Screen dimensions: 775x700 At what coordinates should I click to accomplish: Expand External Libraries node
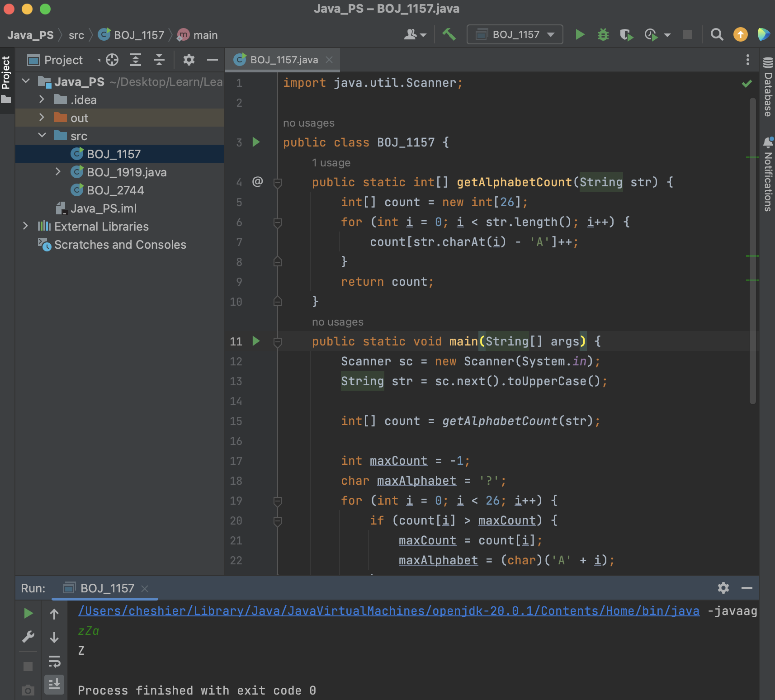(x=26, y=226)
